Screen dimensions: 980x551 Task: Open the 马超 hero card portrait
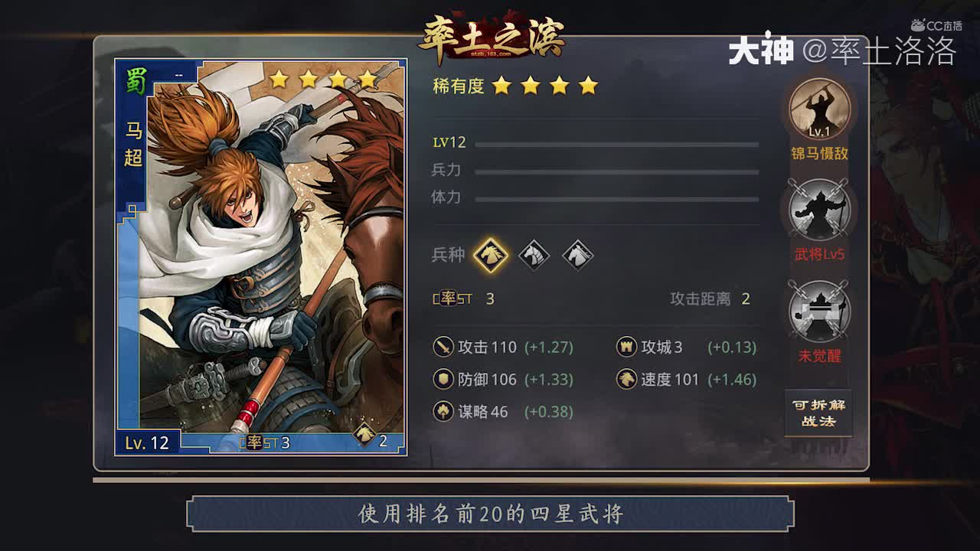tap(260, 257)
